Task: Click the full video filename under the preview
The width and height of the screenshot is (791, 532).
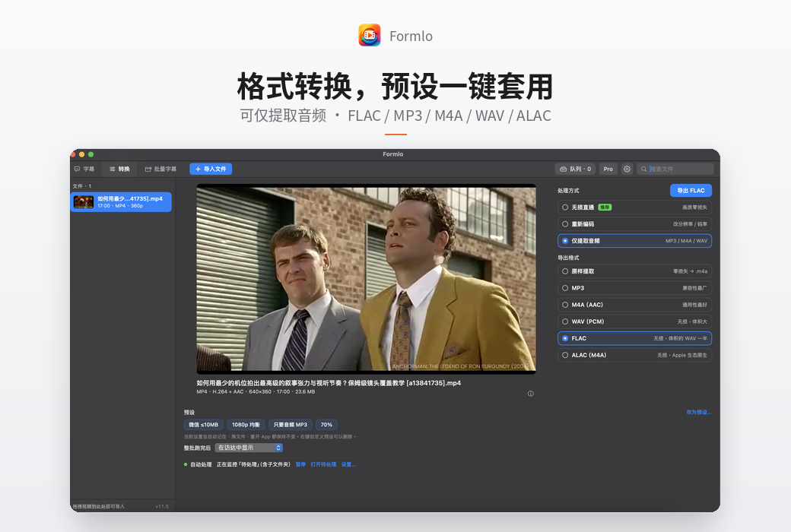Action: [329, 383]
